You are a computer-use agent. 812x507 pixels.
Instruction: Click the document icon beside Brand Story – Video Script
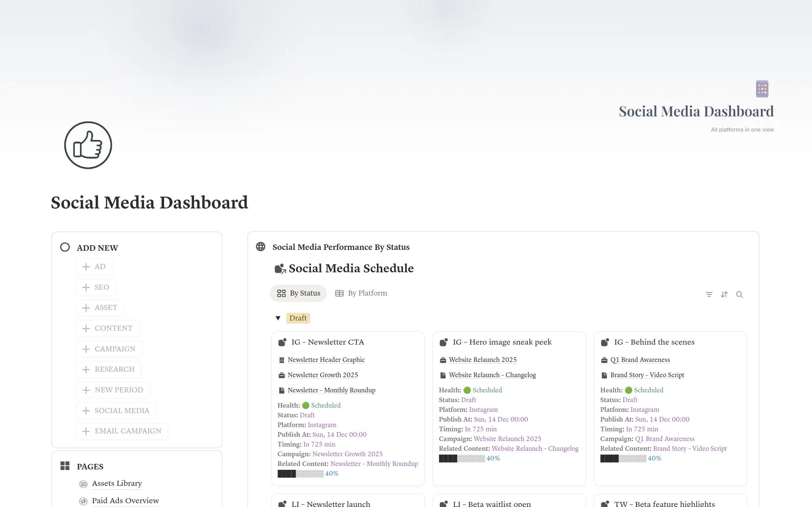[x=604, y=375]
